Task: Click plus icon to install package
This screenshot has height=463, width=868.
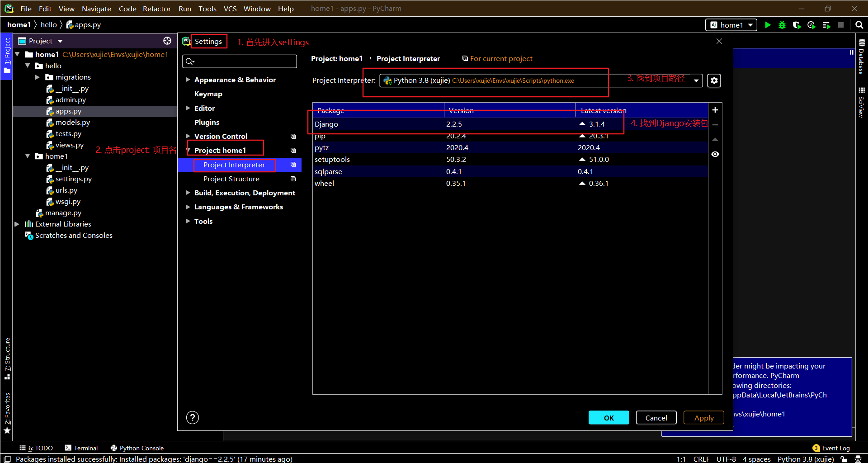Action: [715, 110]
